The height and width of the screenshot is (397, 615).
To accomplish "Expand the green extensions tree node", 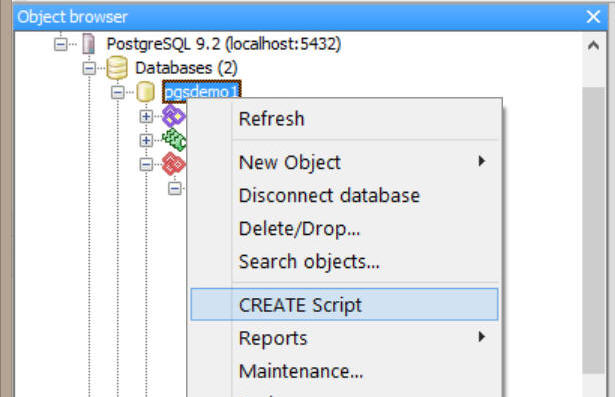I will (146, 140).
